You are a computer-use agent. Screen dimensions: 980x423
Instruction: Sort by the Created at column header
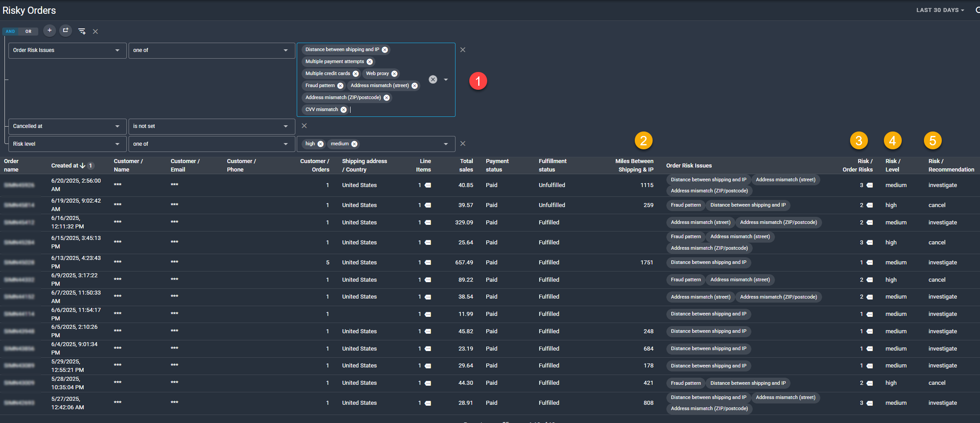click(x=65, y=166)
